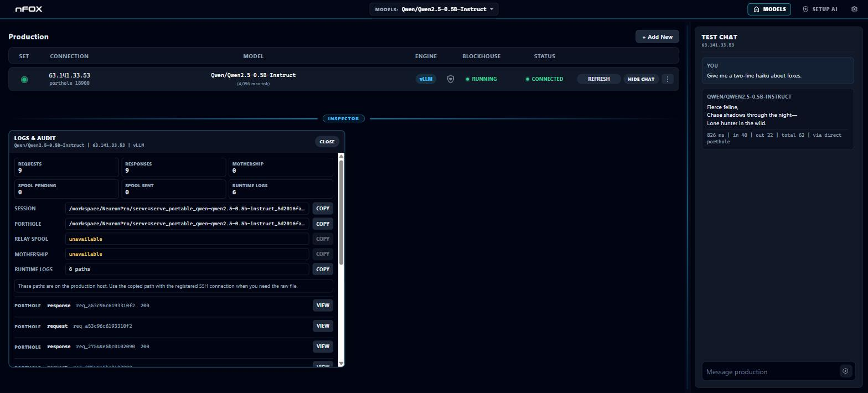Click the send message arrow icon
Screen dimensions: 868x393
pos(845,371)
